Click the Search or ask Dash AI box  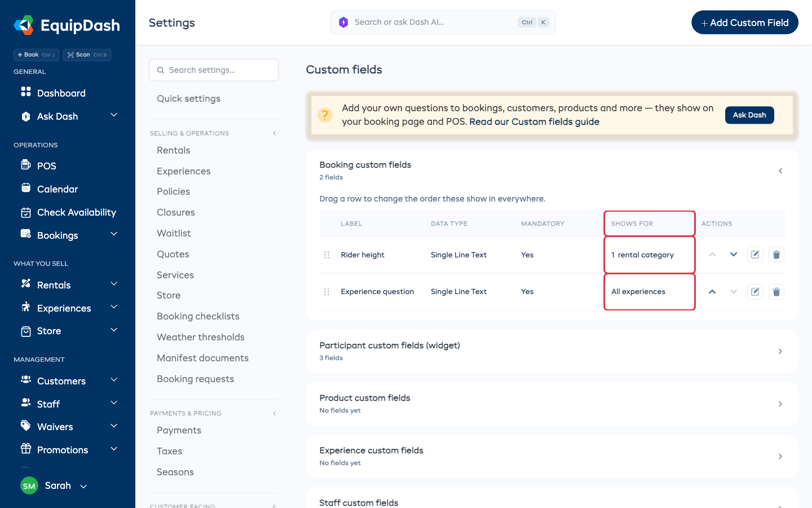click(x=443, y=23)
